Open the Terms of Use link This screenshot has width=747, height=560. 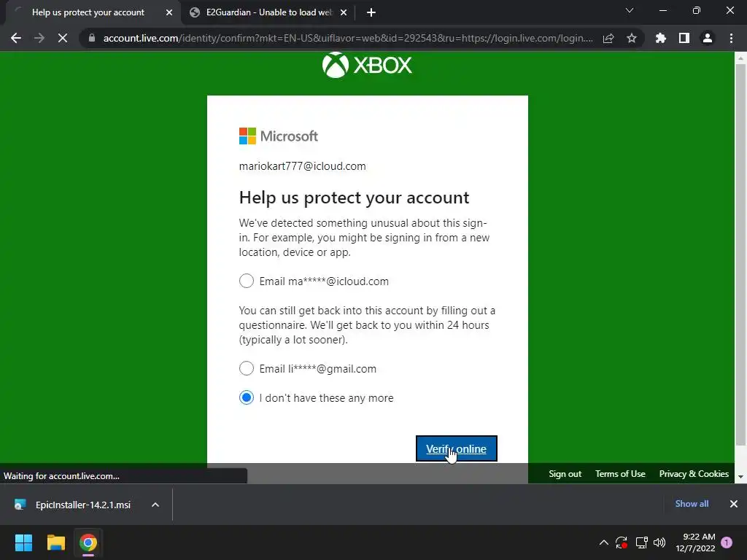[x=620, y=474]
